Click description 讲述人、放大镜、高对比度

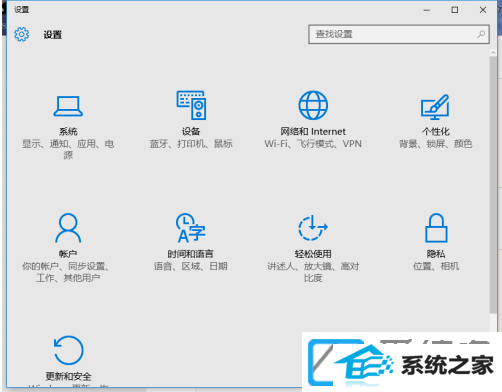(x=313, y=272)
